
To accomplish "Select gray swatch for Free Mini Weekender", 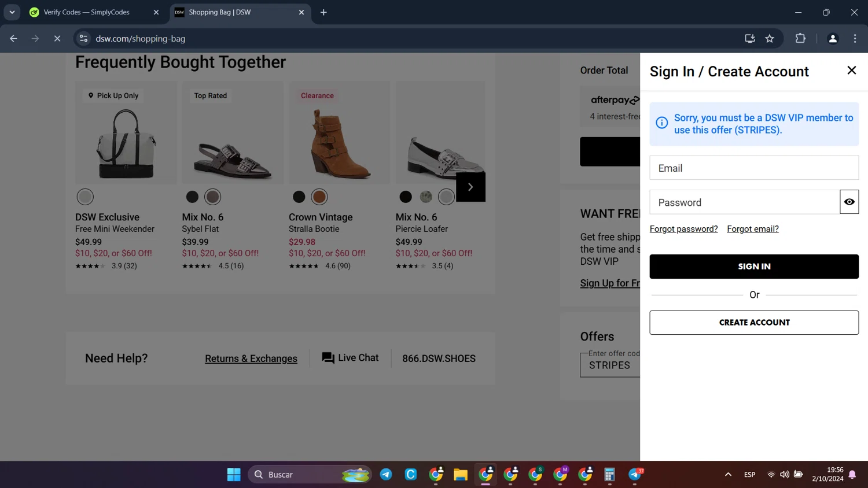I will coord(85,197).
